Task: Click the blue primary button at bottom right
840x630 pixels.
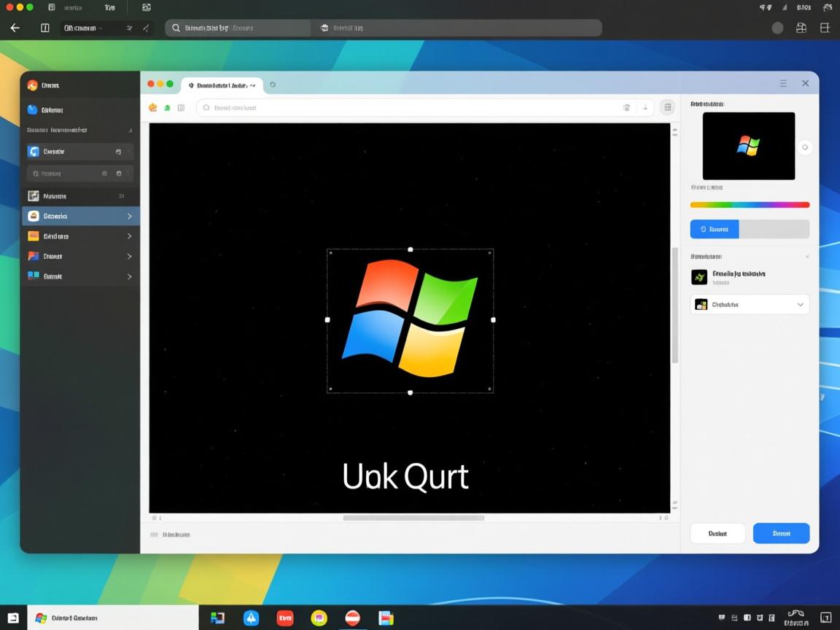Action: click(x=781, y=533)
